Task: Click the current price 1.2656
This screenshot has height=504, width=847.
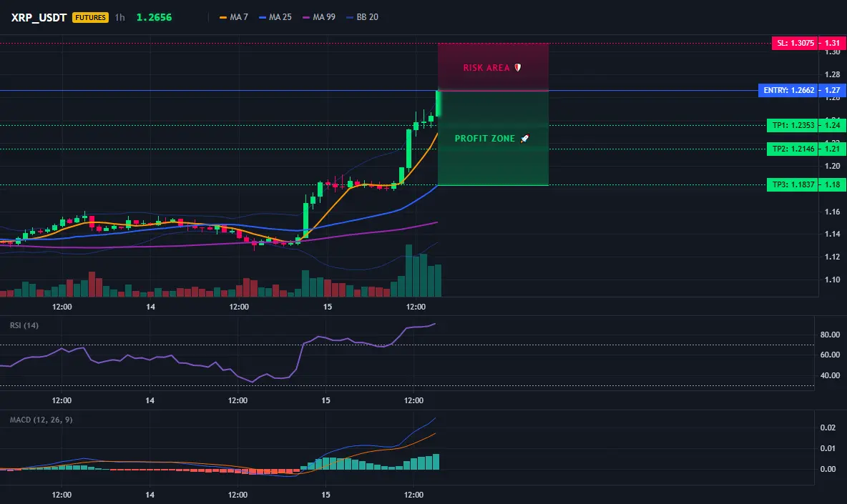Action: pyautogui.click(x=154, y=17)
